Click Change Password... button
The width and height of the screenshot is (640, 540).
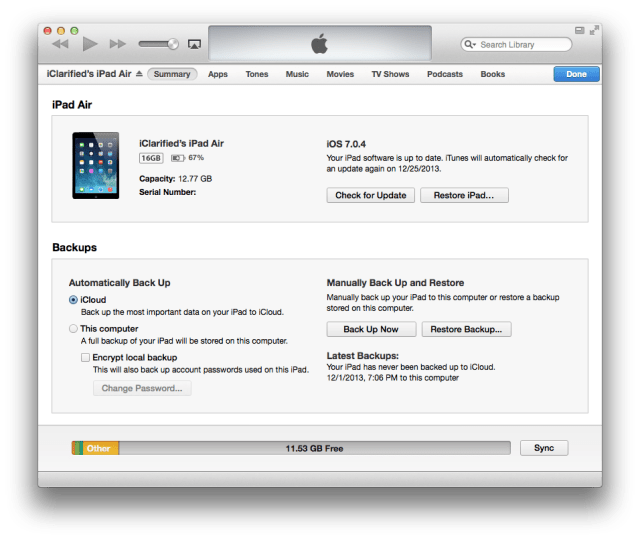coord(142,388)
